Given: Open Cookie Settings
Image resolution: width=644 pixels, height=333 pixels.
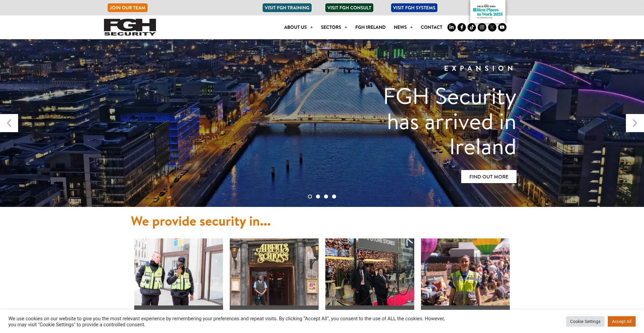Looking at the screenshot, I should point(585,321).
